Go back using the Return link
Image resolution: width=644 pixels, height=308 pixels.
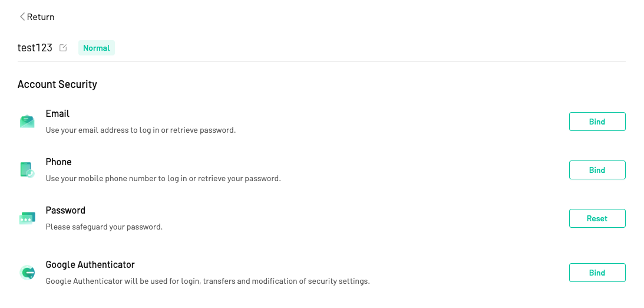point(37,17)
